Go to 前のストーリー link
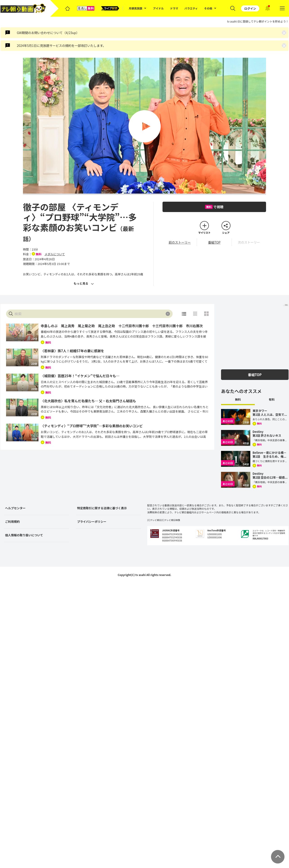 click(x=179, y=243)
